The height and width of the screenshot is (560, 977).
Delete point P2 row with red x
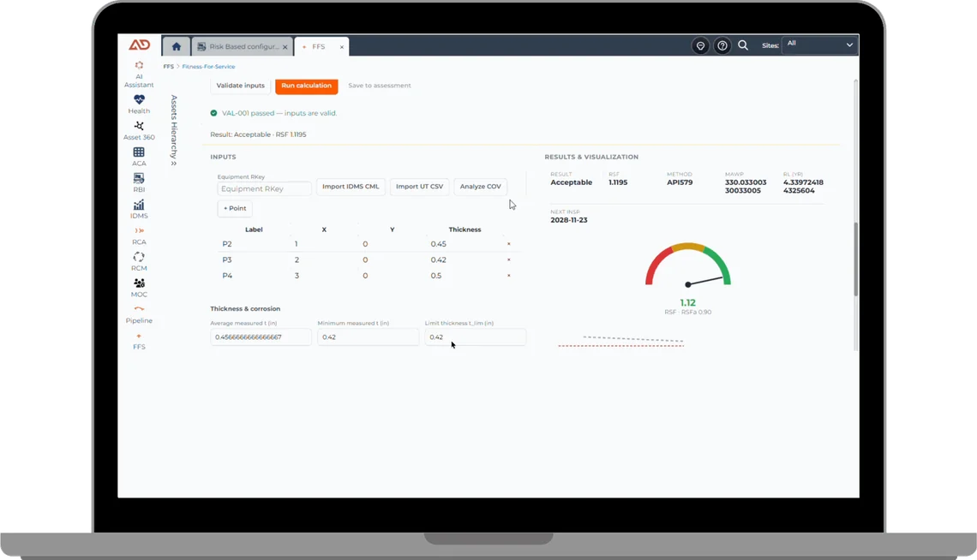tap(508, 244)
